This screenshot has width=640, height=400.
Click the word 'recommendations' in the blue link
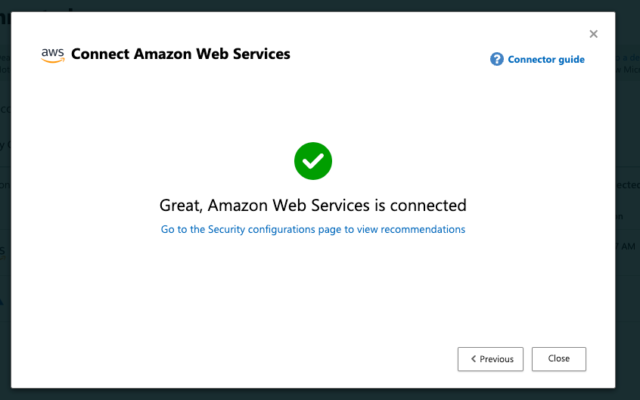coord(423,229)
